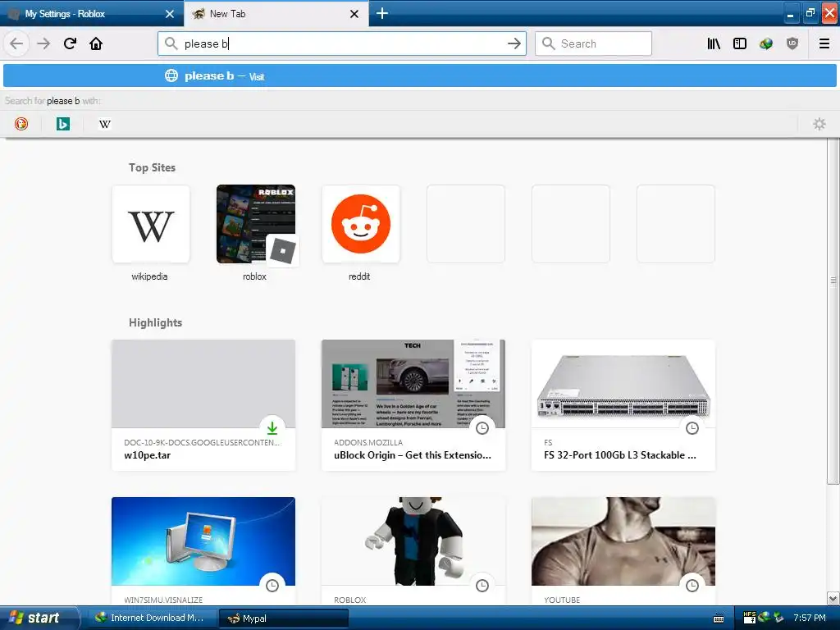Click the page scrollbar down arrow

(833, 598)
